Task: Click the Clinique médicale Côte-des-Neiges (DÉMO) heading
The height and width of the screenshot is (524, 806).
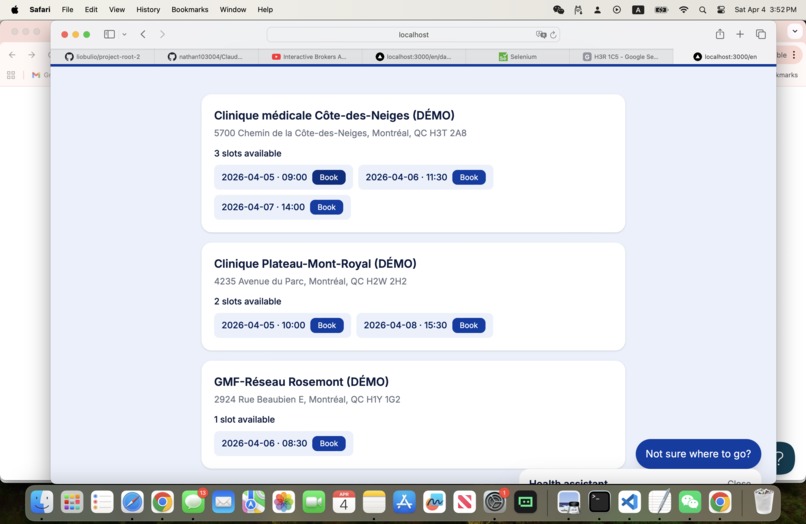Action: pyautogui.click(x=334, y=115)
